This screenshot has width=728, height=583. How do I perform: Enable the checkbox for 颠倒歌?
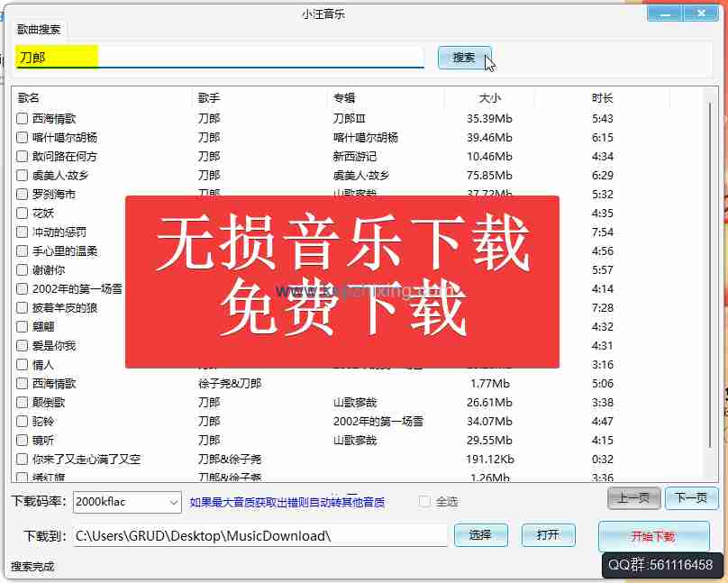23,403
